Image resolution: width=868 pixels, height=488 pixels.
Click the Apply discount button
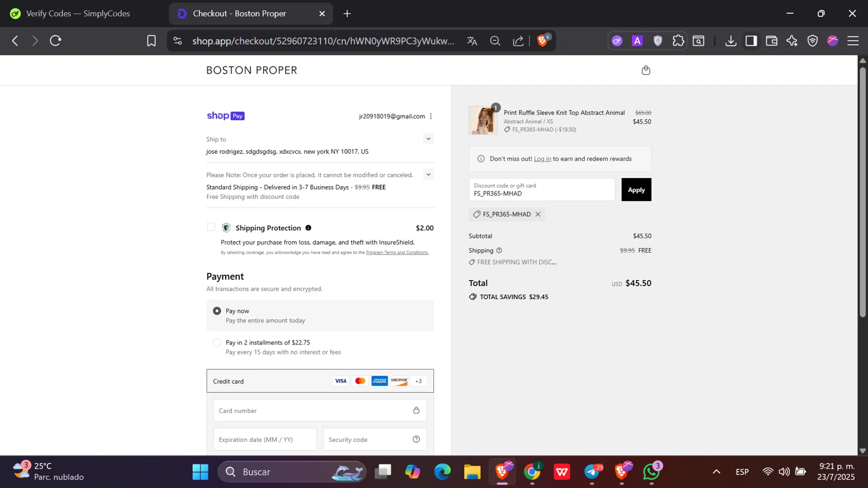(x=636, y=190)
